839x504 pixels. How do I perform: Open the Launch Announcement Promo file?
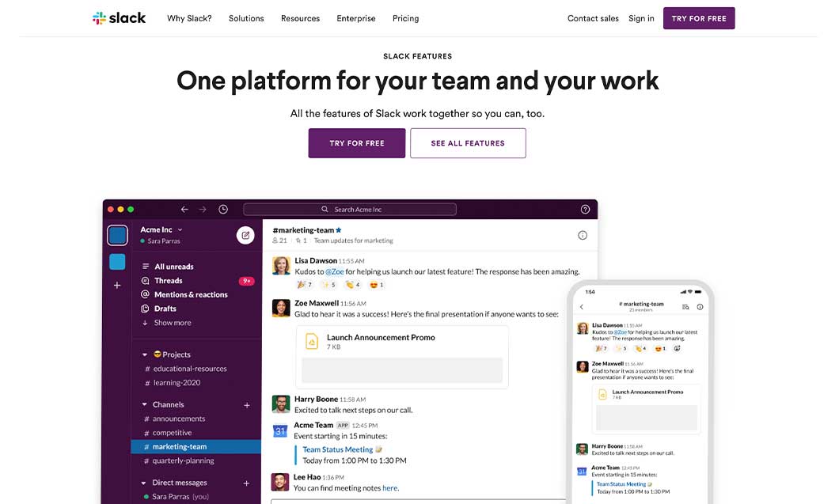[402, 357]
